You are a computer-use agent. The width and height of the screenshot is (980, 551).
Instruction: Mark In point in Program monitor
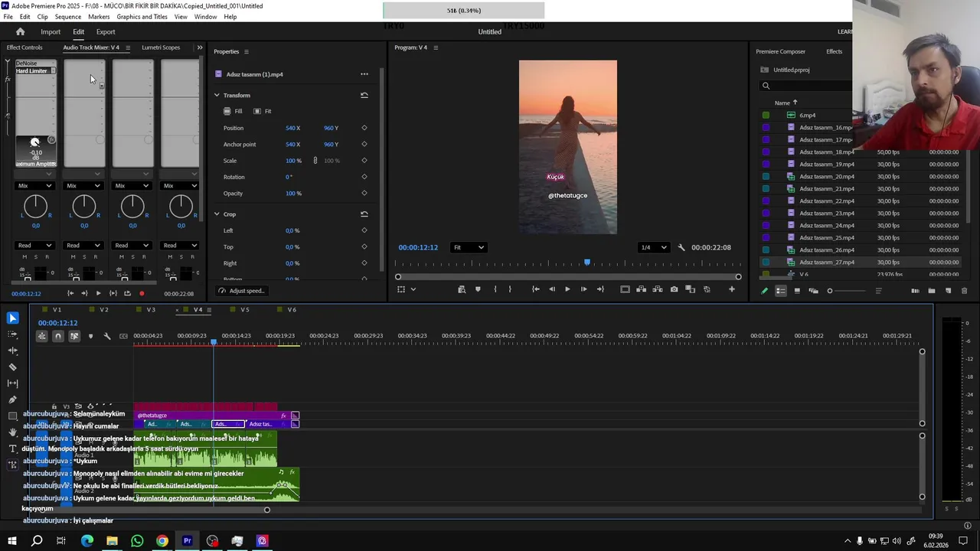[x=495, y=289]
